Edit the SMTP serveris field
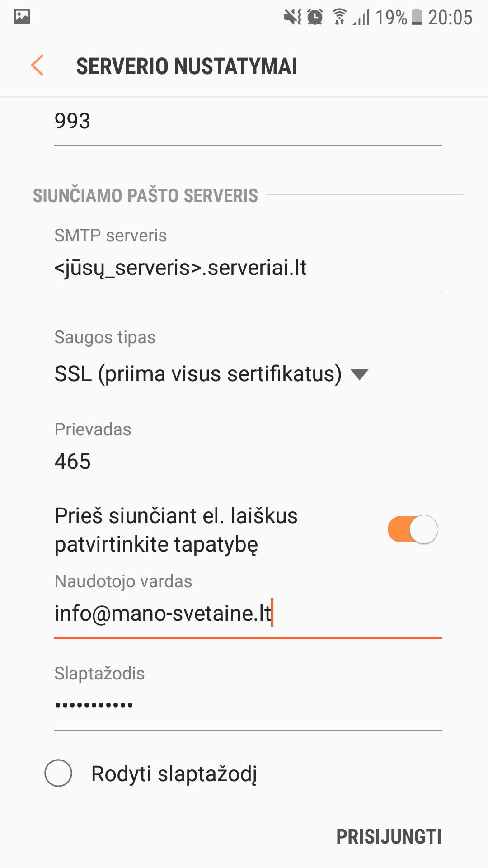The height and width of the screenshot is (868, 488). point(248,268)
